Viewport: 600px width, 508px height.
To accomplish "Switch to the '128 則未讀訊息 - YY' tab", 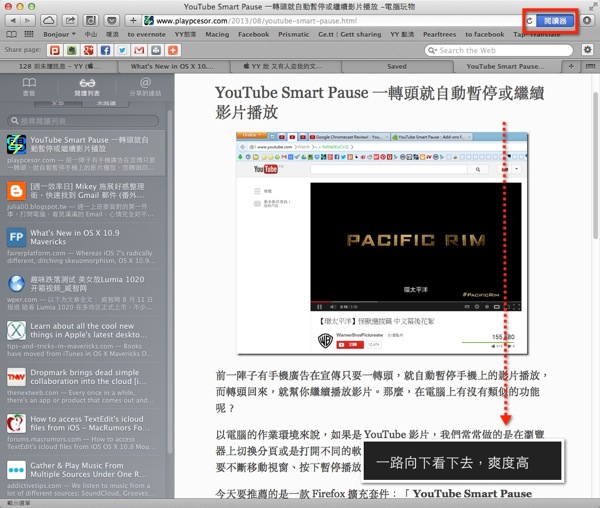I will coord(59,67).
